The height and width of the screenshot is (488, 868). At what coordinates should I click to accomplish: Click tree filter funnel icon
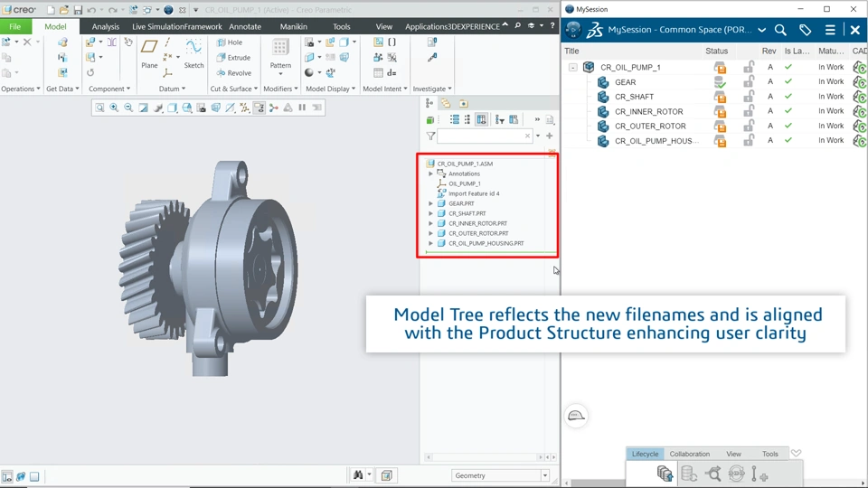430,136
